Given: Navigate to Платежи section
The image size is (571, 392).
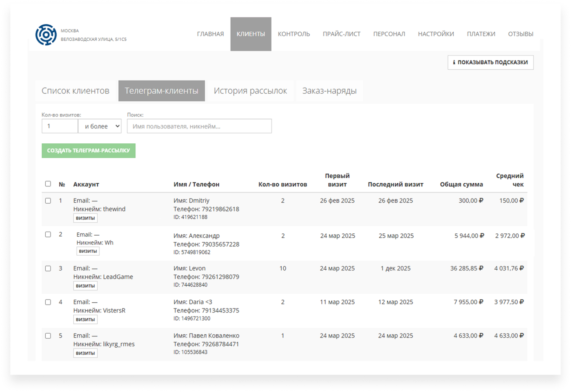Looking at the screenshot, I should [x=481, y=34].
